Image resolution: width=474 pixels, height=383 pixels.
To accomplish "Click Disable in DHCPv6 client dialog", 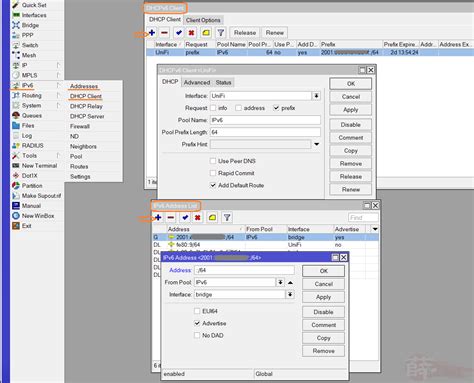I will point(350,125).
